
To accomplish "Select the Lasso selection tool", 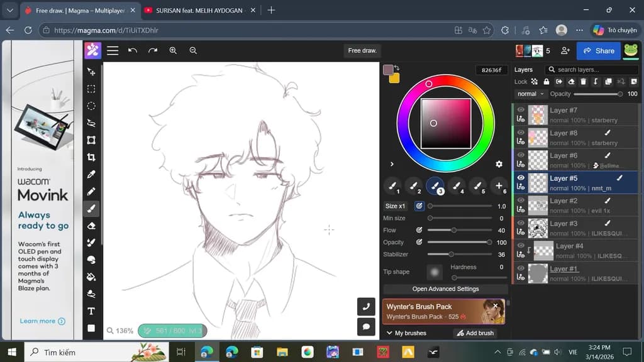I will 91,123.
